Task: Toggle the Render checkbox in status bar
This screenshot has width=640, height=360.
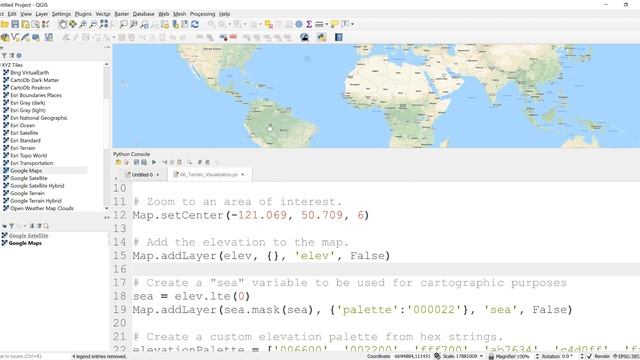Action: click(x=589, y=356)
